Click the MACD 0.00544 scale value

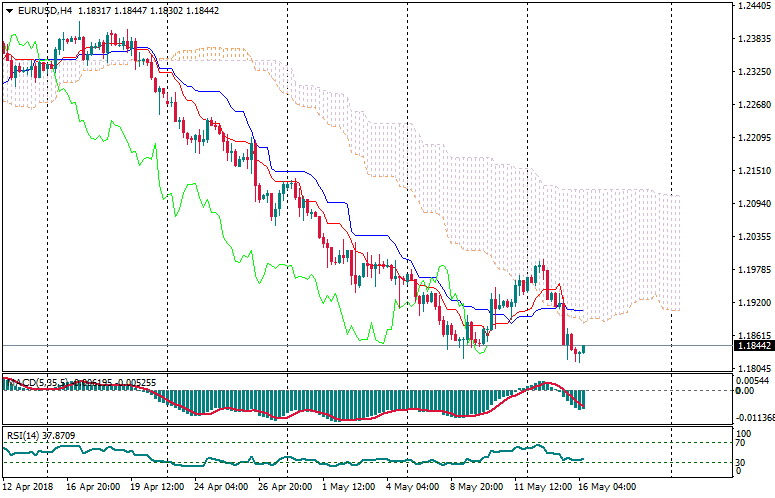(x=752, y=381)
